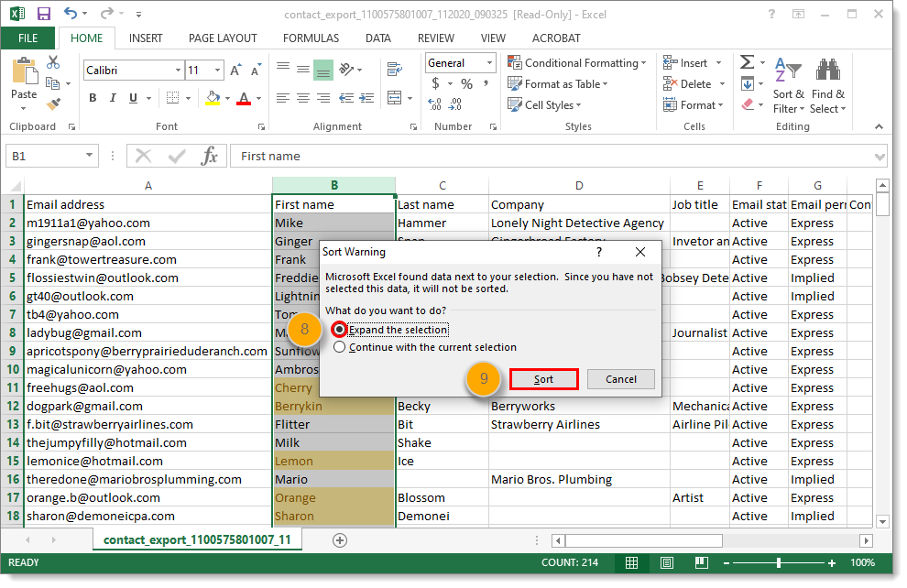
Task: Select the contact_export sheet tab
Action: pyautogui.click(x=197, y=540)
